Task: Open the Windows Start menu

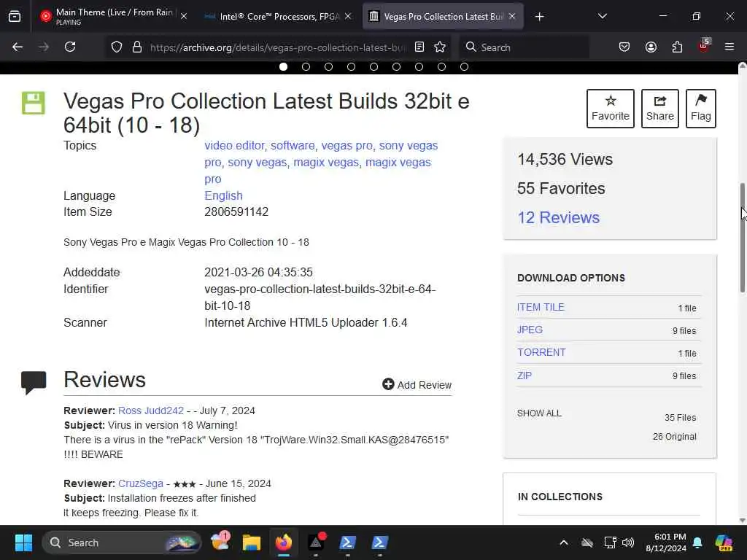Action: point(23,542)
